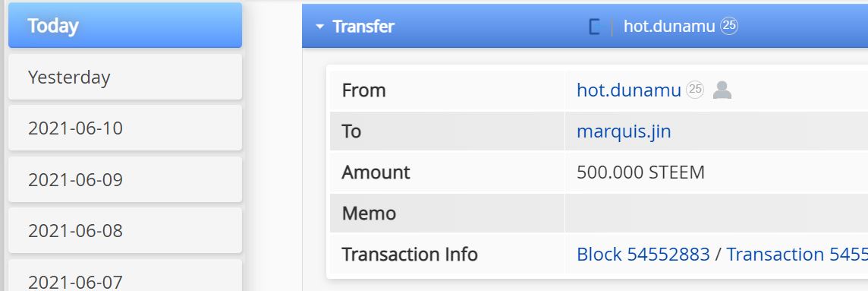Open the Transaction link in Transaction Info

click(x=797, y=254)
